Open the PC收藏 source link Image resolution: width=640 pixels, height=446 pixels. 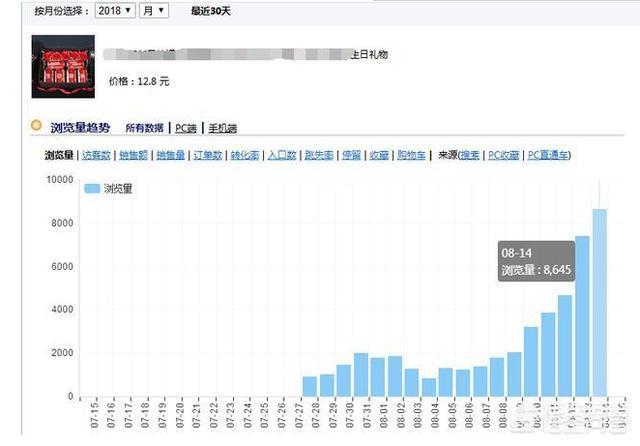(504, 155)
